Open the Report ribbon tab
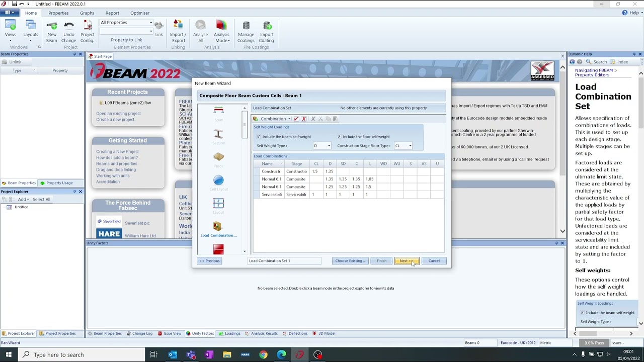Image resolution: width=644 pixels, height=362 pixels. pyautogui.click(x=112, y=13)
